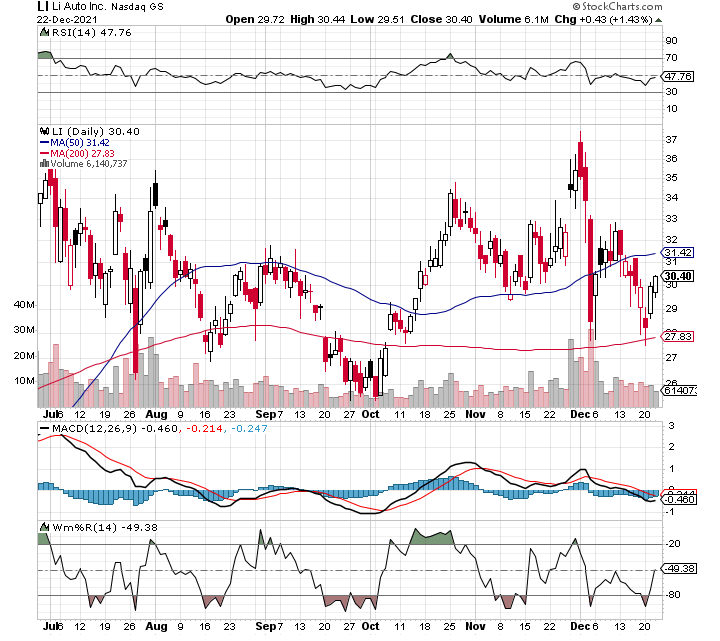Screen dimensions: 720x641
Task: Click the 22-Dec-2021 date label
Action: coord(67,19)
